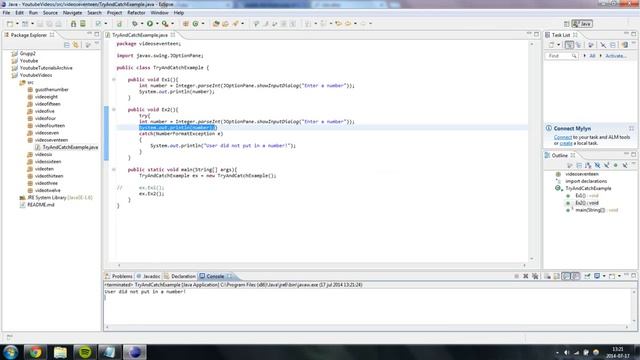Click the Clear Console icon
Viewport: 640px width, 360px height.
click(x=547, y=276)
